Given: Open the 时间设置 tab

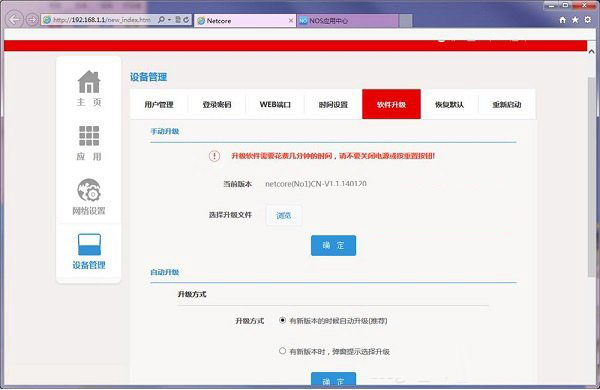Looking at the screenshot, I should 333,104.
